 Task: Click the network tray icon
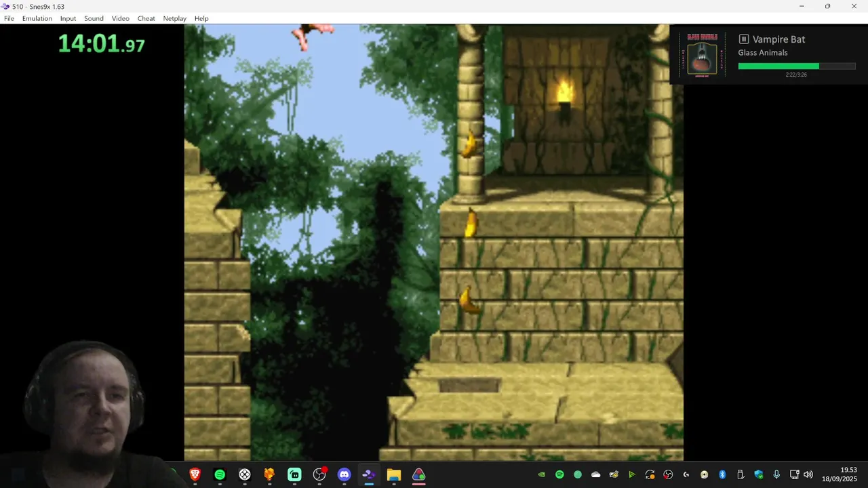point(795,475)
